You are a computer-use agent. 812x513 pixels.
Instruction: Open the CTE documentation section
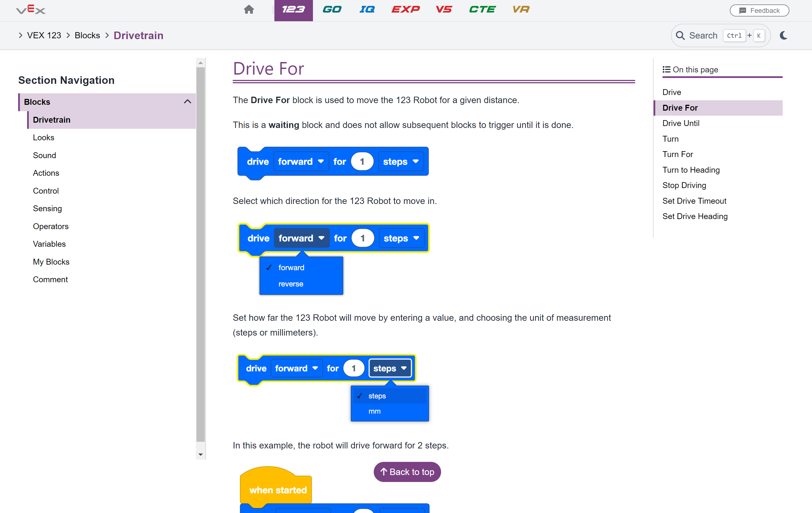point(483,10)
